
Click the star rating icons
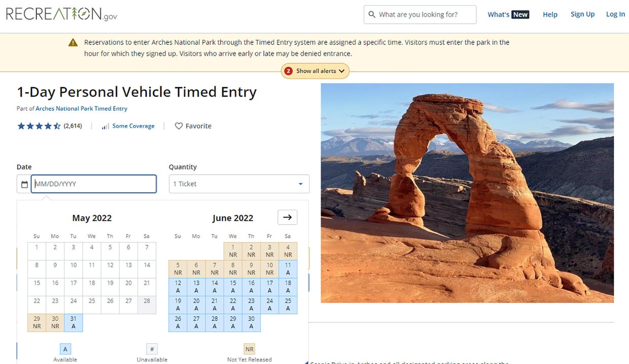(x=39, y=126)
